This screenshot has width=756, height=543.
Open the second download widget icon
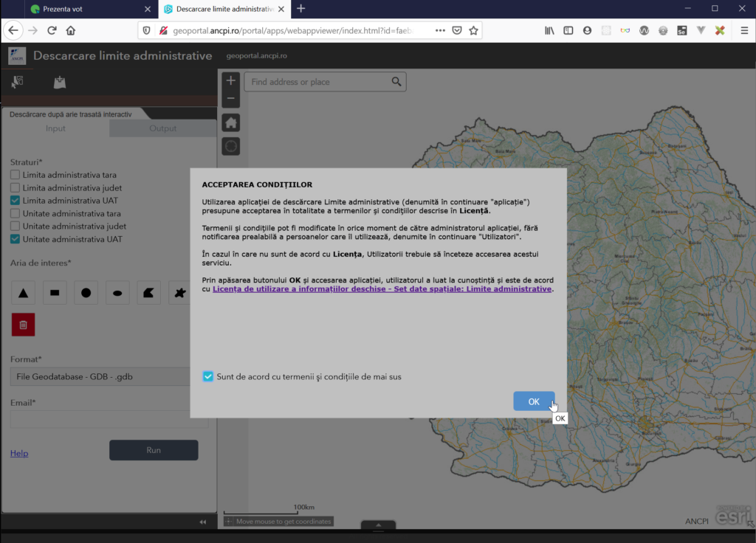pyautogui.click(x=60, y=82)
